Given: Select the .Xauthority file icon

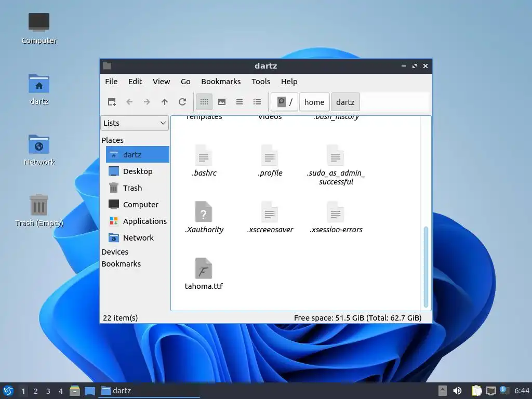Looking at the screenshot, I should coord(204,212).
